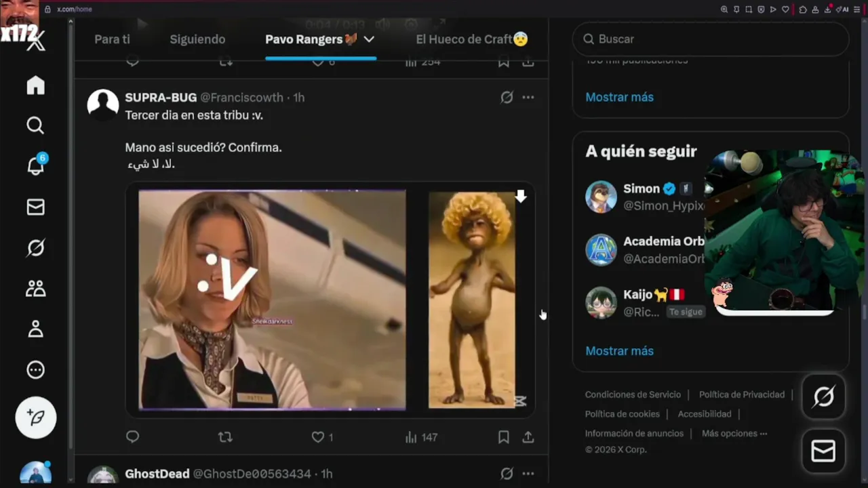Open Profile from the sidebar
The width and height of the screenshot is (868, 488).
[35, 329]
